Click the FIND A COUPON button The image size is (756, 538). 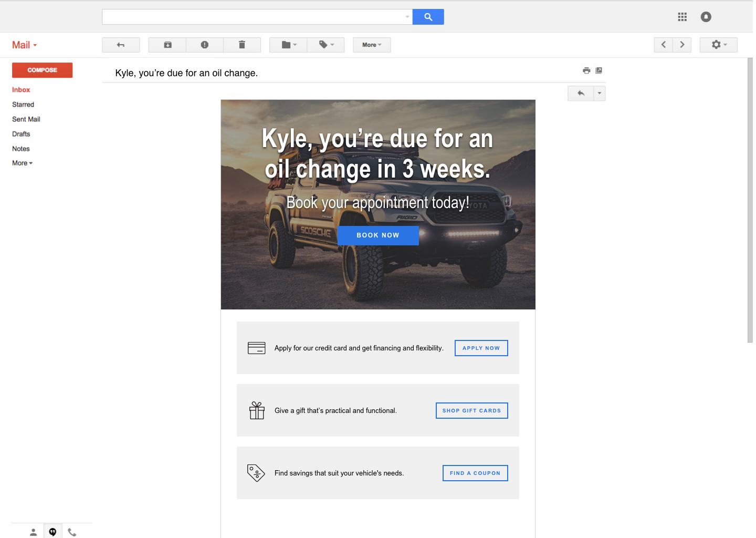(x=475, y=473)
